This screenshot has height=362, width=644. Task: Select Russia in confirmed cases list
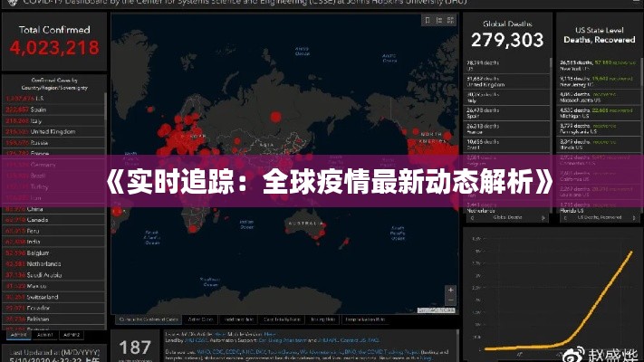point(53,143)
